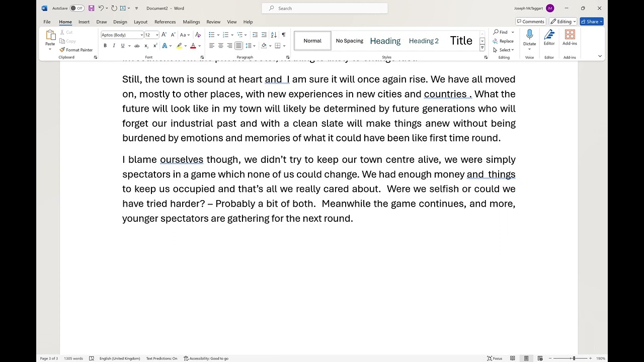Switch to the Design tab
Screen dimensions: 644x362
(x=120, y=22)
